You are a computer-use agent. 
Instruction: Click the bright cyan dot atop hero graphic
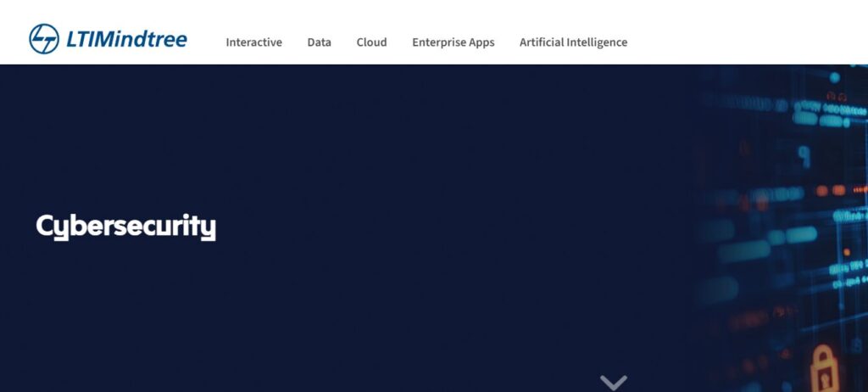835,77
